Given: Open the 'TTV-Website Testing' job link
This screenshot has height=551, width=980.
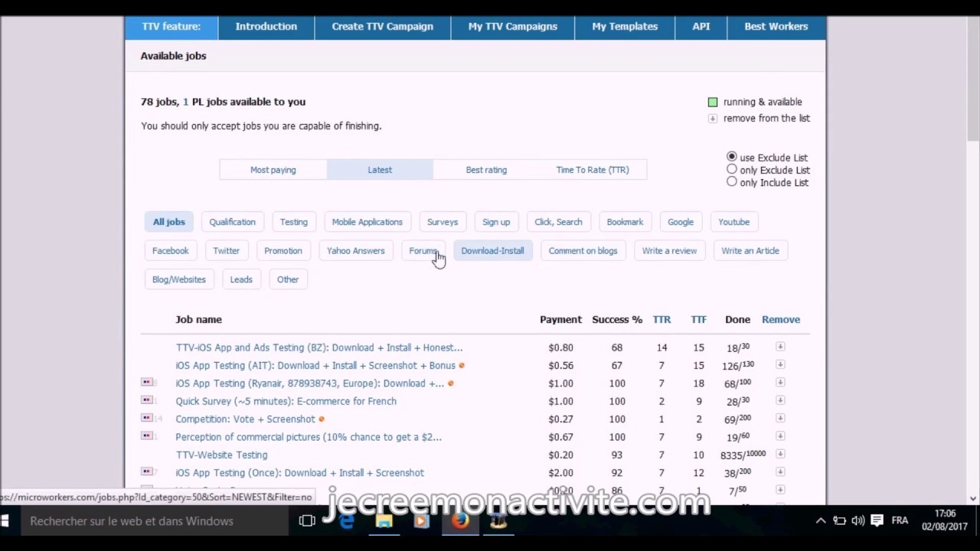Looking at the screenshot, I should pyautogui.click(x=221, y=455).
